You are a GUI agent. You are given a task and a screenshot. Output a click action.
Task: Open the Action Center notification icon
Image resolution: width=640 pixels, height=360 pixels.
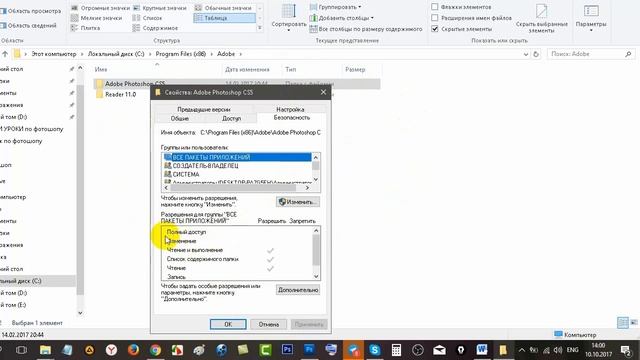coord(626,350)
